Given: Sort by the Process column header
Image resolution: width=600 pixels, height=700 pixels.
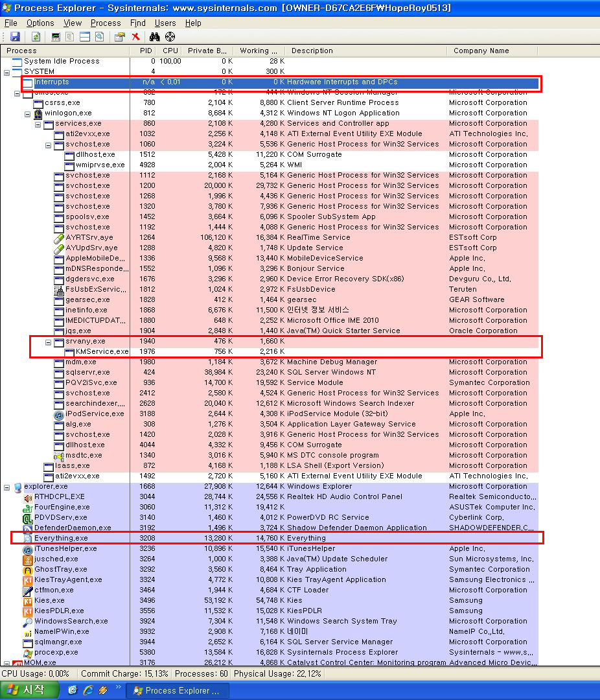Looking at the screenshot, I should coord(65,51).
